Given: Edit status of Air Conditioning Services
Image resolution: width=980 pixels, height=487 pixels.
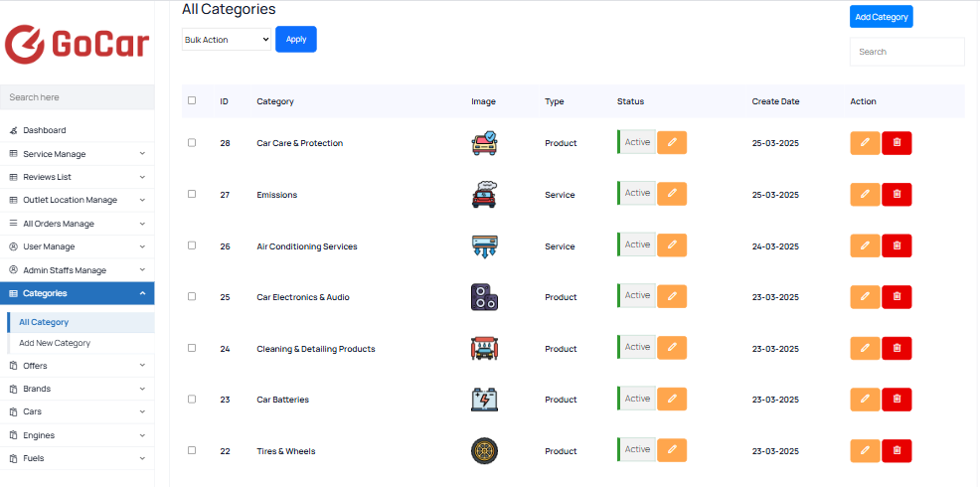Looking at the screenshot, I should (672, 245).
